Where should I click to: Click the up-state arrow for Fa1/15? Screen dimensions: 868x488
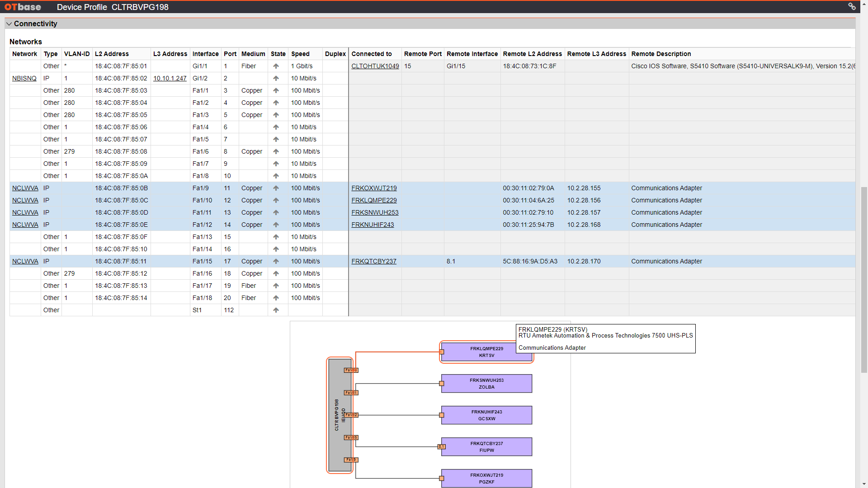coord(276,261)
